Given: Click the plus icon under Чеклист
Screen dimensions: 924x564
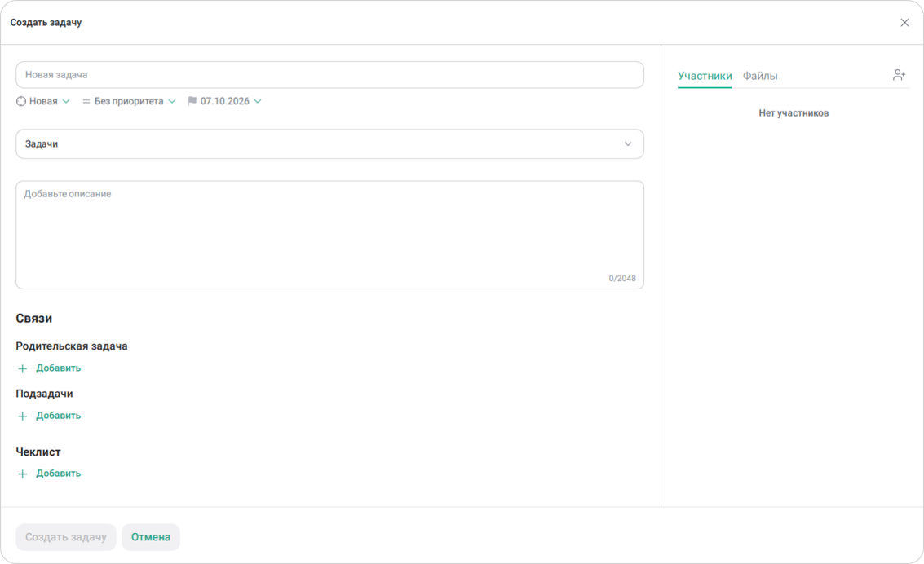Looking at the screenshot, I should (22, 474).
